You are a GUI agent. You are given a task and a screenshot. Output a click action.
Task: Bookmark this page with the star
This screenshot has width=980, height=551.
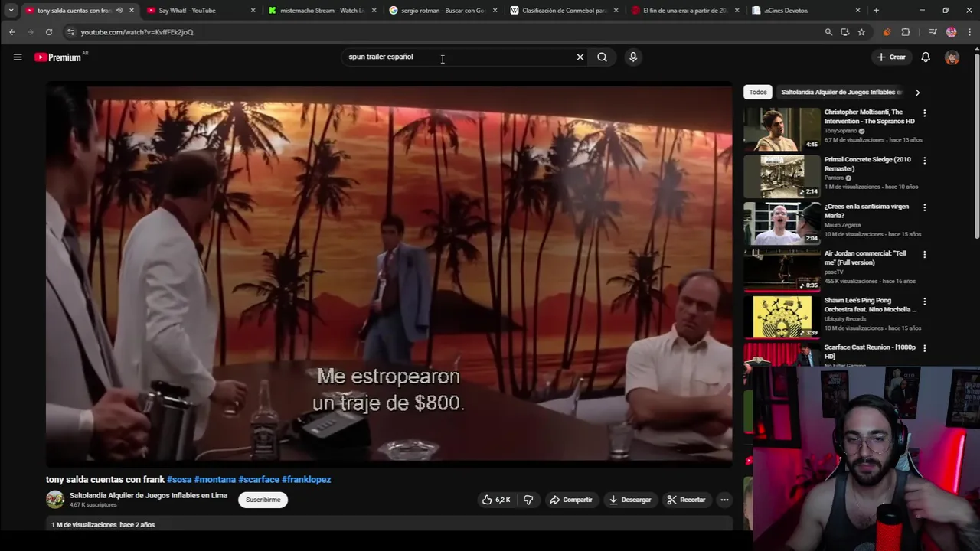[861, 32]
